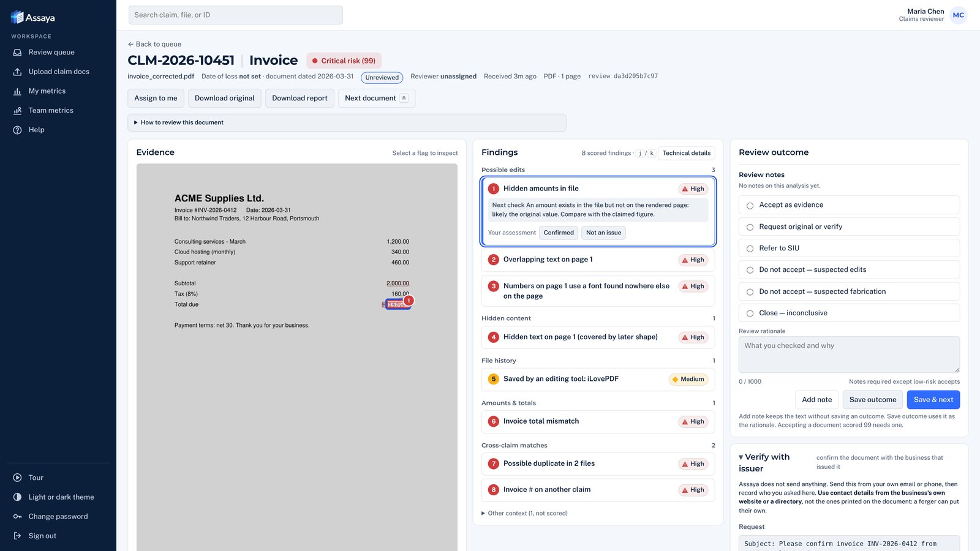
Task: Expand Other context (1, not scored)
Action: pos(524,513)
